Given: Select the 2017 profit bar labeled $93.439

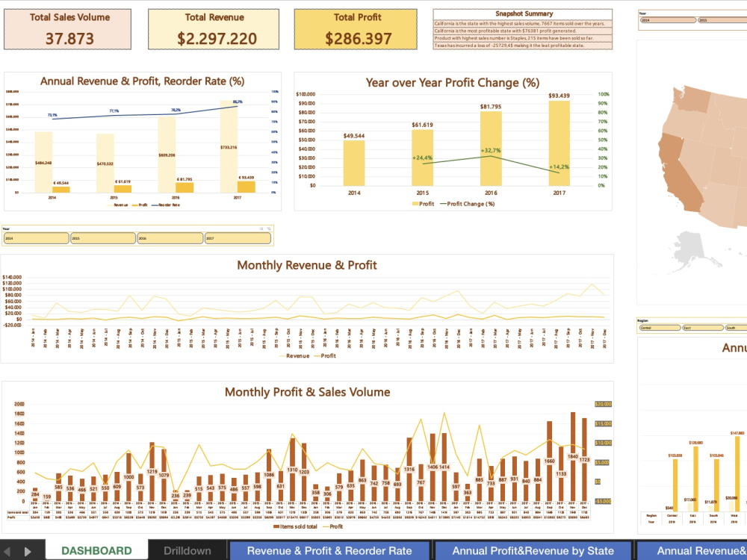Looking at the screenshot, I should [559, 143].
